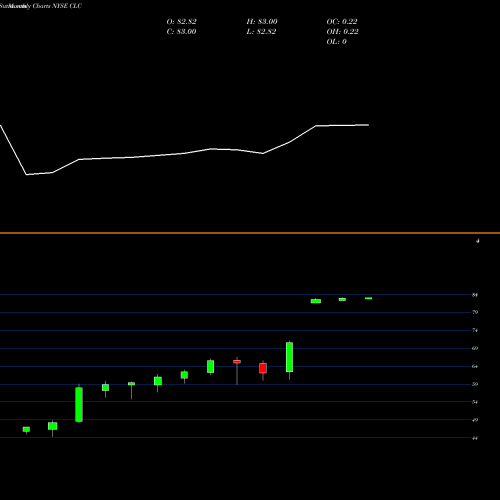This screenshot has height=500, width=500.
Task: Click the 79 price axis label
Action: pyautogui.click(x=475, y=312)
